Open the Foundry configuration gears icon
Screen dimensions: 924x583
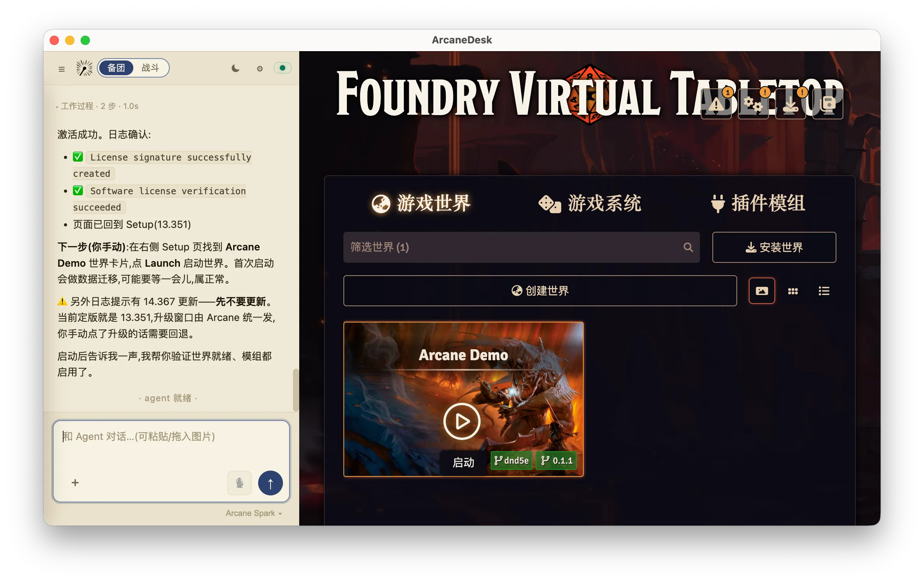click(753, 103)
